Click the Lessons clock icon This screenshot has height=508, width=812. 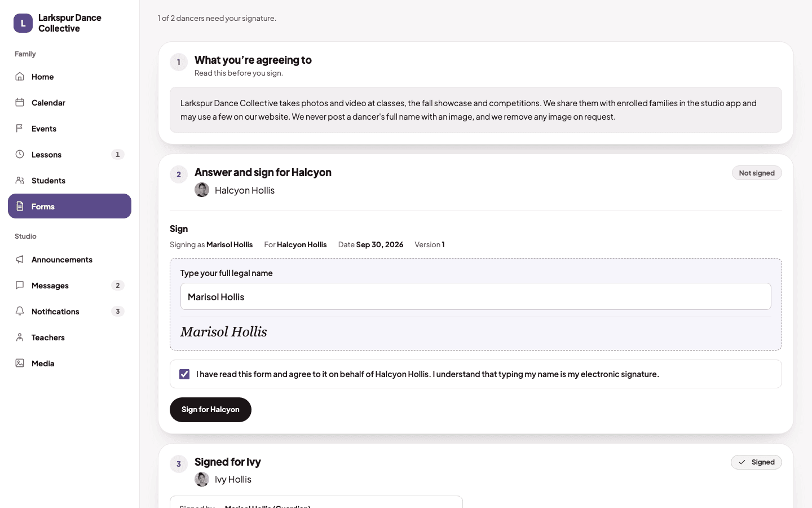tap(20, 155)
